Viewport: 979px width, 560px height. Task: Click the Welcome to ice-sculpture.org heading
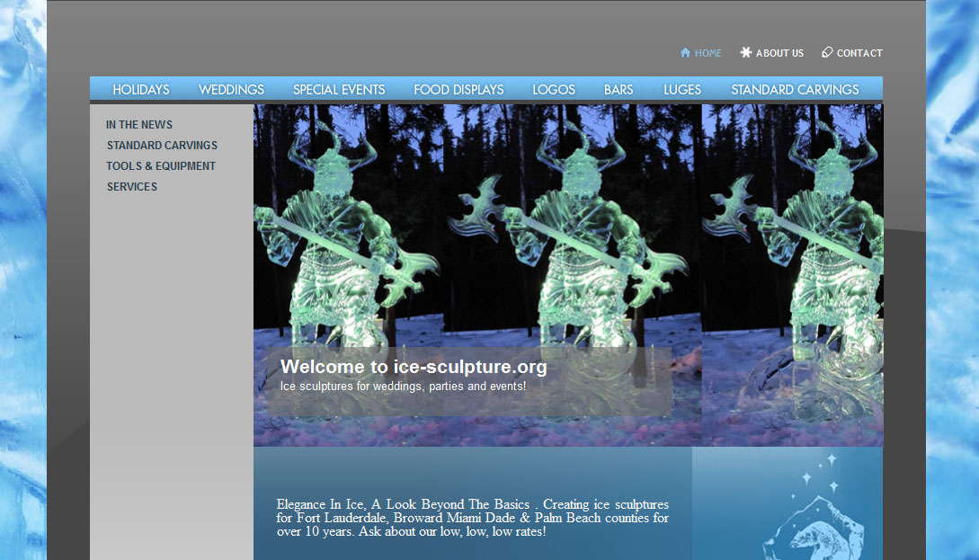(414, 367)
